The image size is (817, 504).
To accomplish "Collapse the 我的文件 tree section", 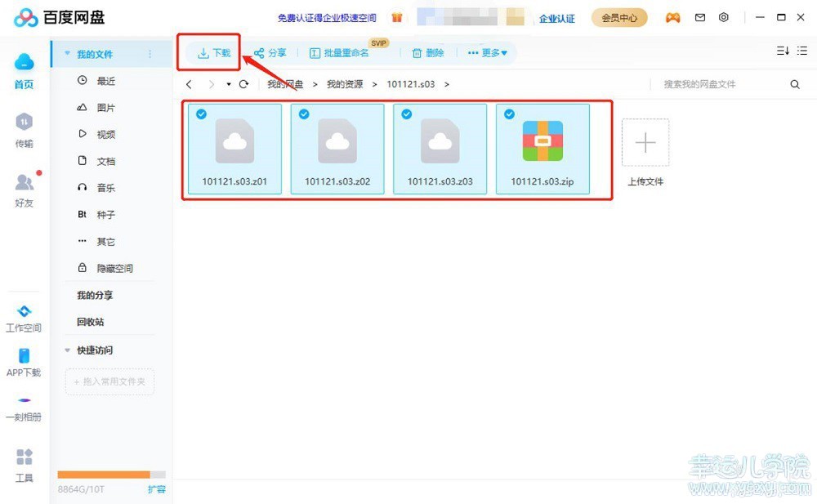I will click(67, 54).
